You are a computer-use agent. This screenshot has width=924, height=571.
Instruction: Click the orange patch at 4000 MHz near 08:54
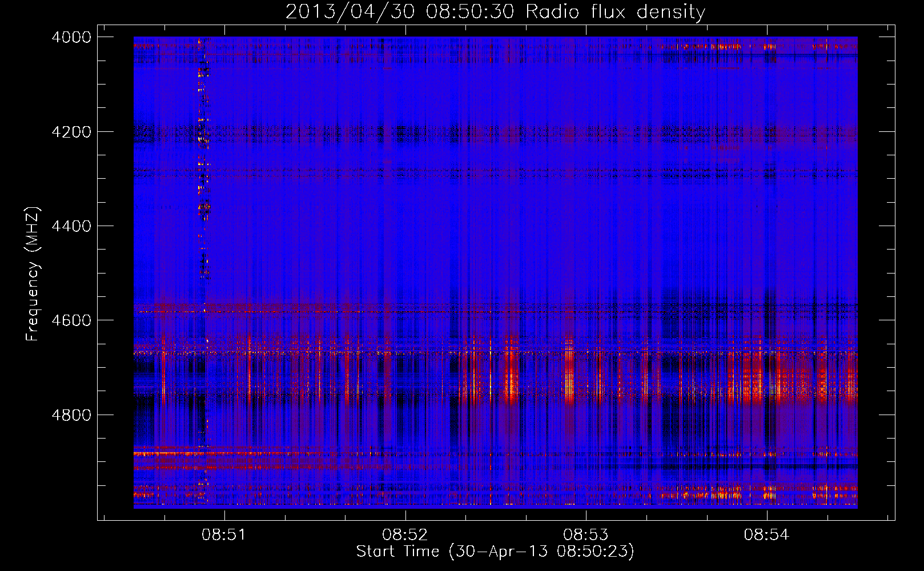[x=722, y=47]
